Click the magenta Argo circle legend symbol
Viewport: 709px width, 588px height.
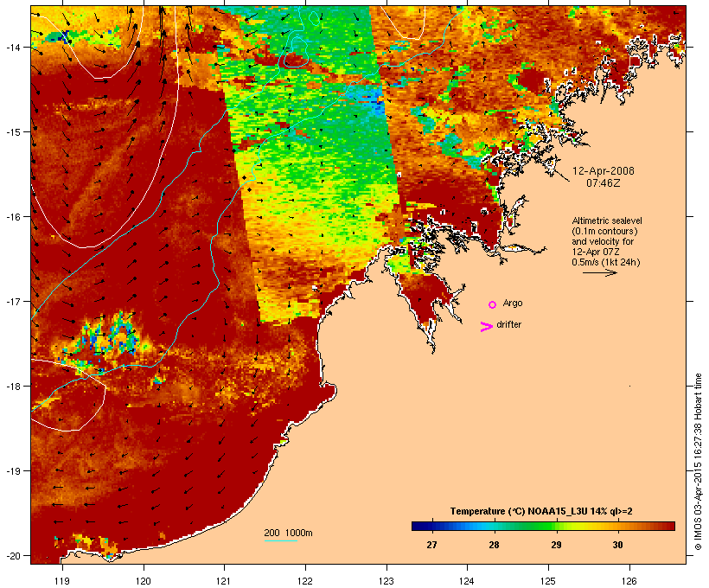(493, 305)
